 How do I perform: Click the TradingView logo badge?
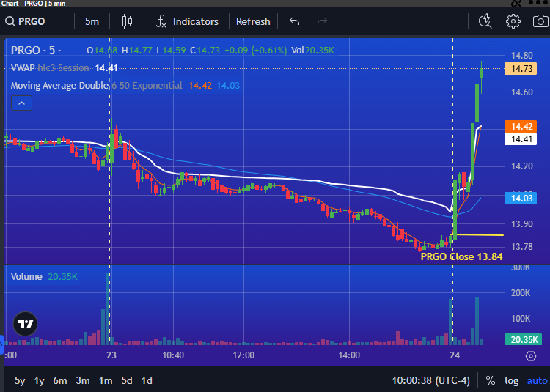(25, 324)
